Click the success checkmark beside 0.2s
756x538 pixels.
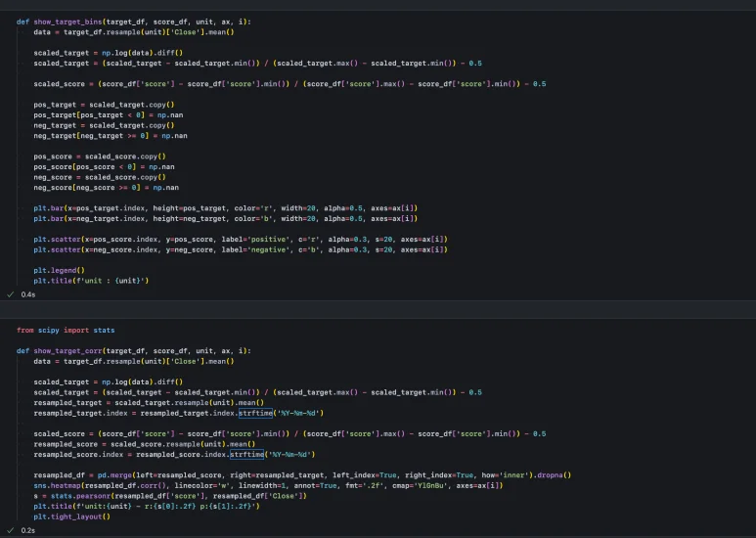(10, 530)
